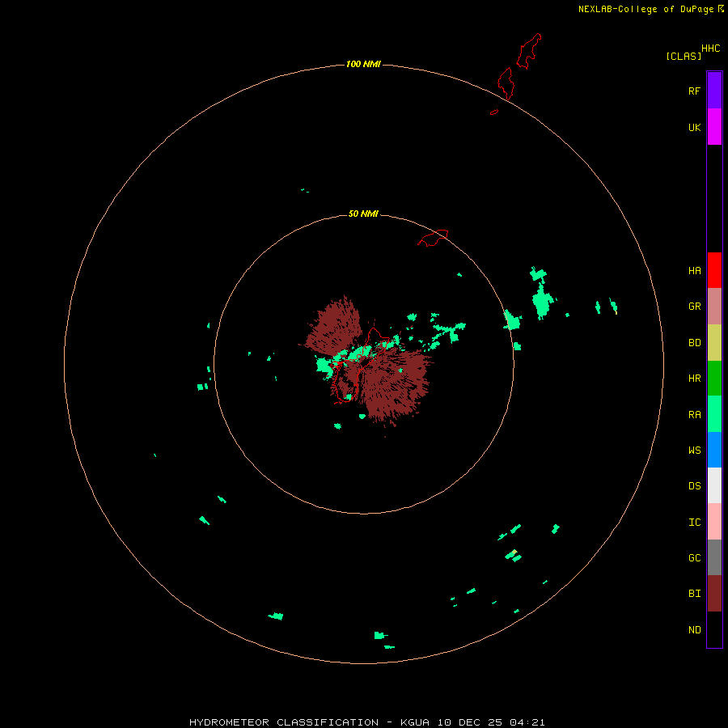Click the BD legend label

pos(695,343)
